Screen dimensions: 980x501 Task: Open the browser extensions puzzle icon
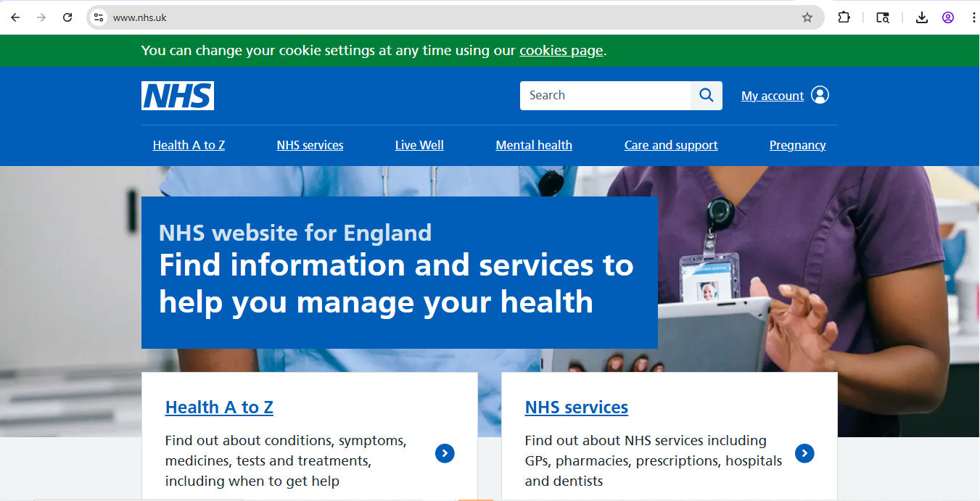pos(844,17)
